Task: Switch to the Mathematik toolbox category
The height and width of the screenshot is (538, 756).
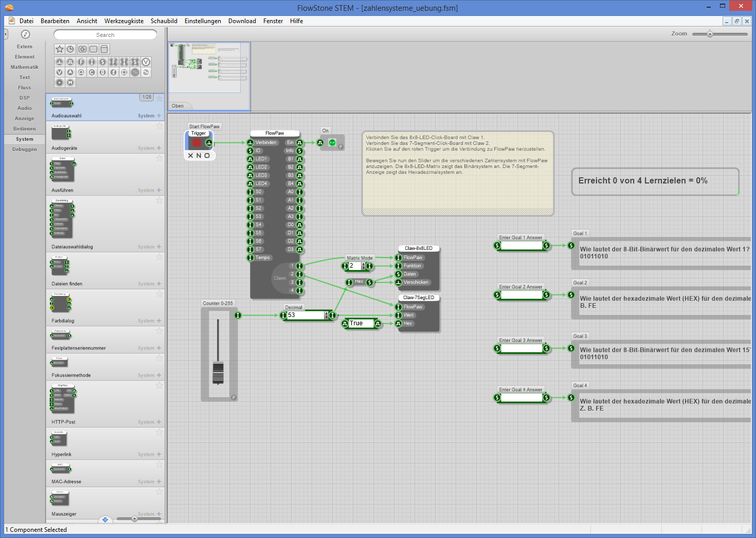Action: 25,67
